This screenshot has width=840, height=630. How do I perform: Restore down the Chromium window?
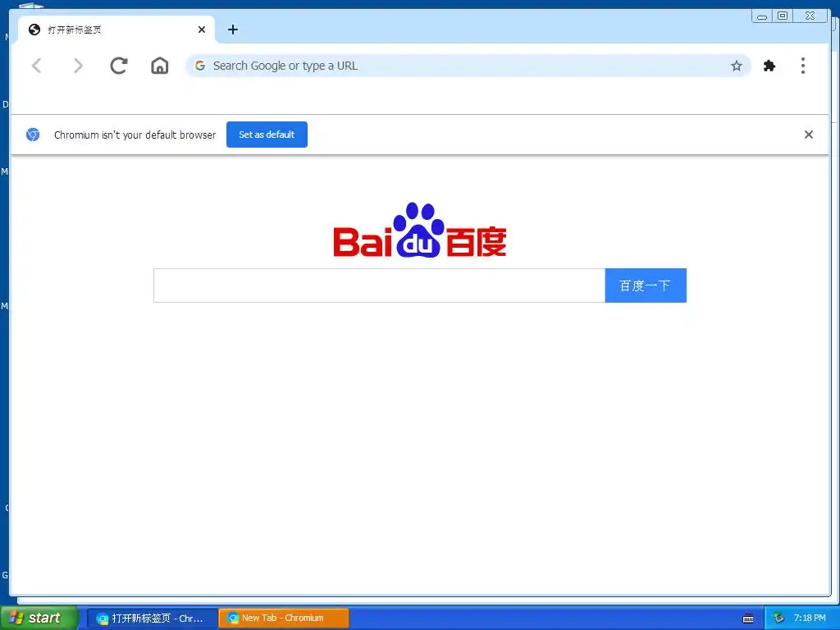click(x=783, y=16)
